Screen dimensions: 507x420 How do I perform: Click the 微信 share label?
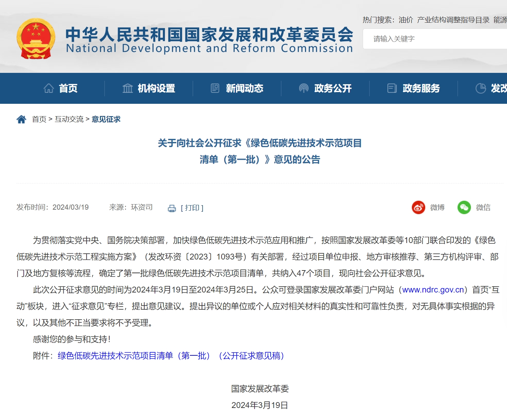pos(483,207)
